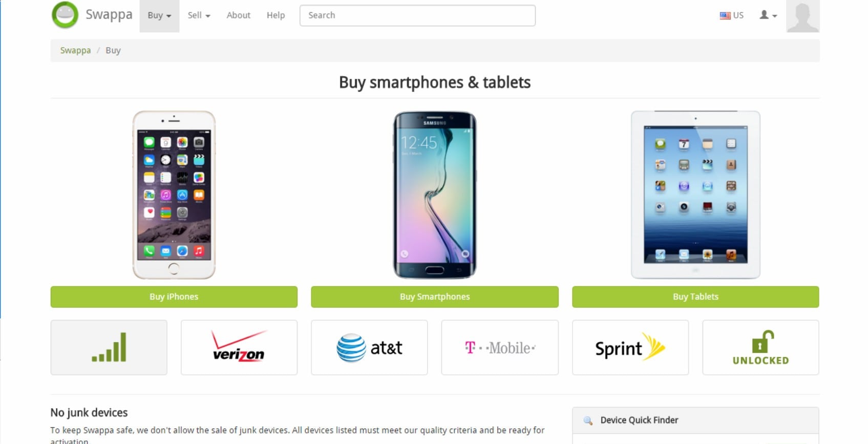Choose the AT&T carrier logo

[369, 348]
